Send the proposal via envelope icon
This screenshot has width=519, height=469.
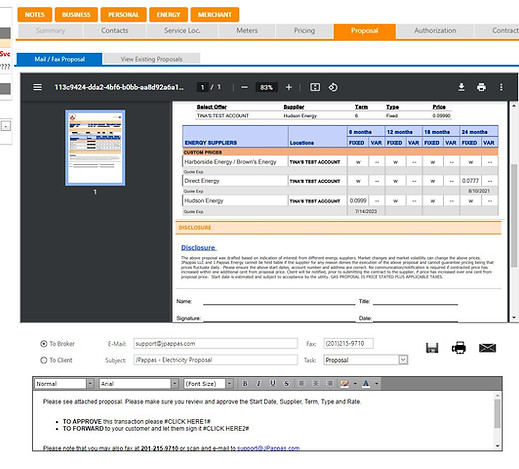(x=487, y=348)
